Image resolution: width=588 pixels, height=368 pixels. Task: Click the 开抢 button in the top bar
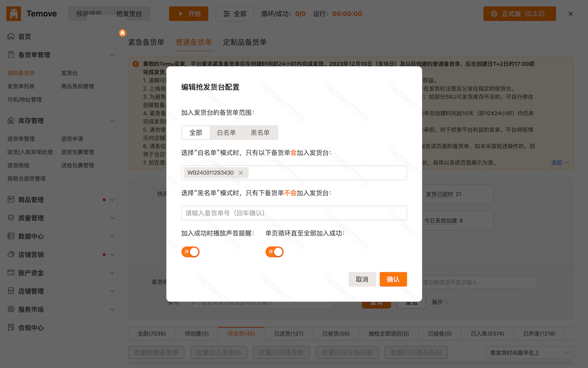(x=188, y=14)
